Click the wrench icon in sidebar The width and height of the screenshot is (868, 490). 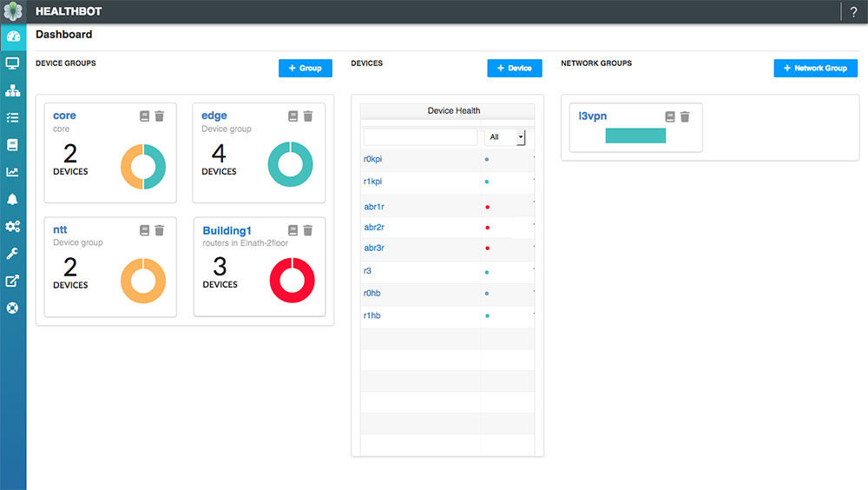[x=13, y=253]
